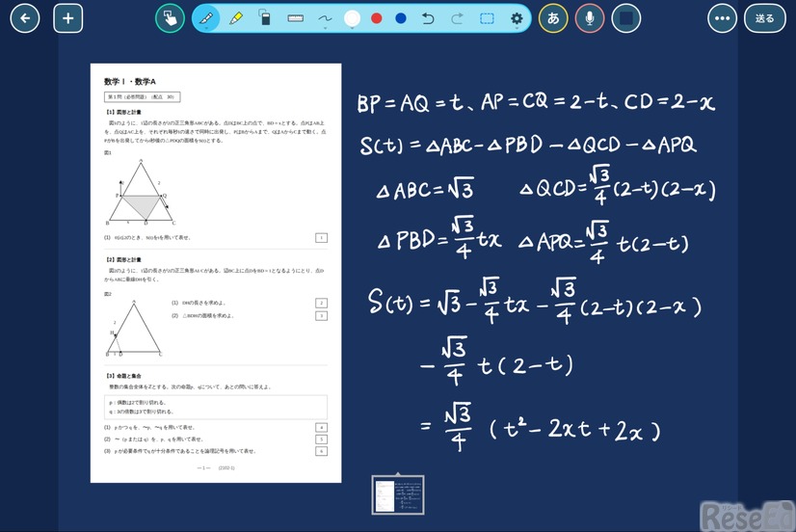Change the card background color square
The width and height of the screenshot is (796, 532).
pos(626,18)
